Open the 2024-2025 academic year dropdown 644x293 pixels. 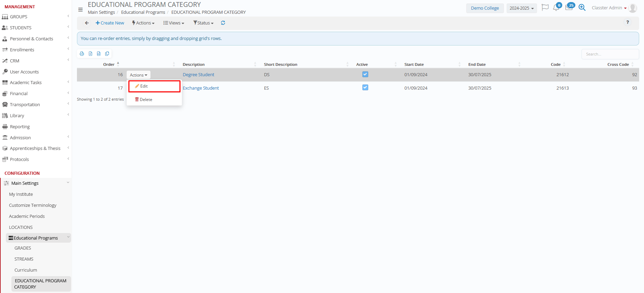tap(521, 8)
